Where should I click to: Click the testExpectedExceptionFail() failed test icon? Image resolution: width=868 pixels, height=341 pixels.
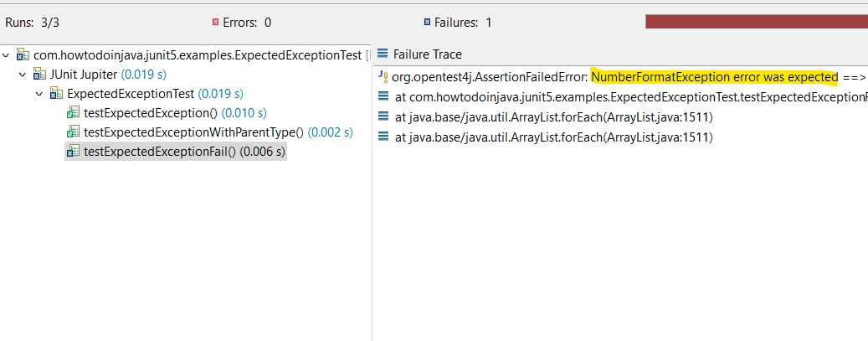click(x=73, y=151)
